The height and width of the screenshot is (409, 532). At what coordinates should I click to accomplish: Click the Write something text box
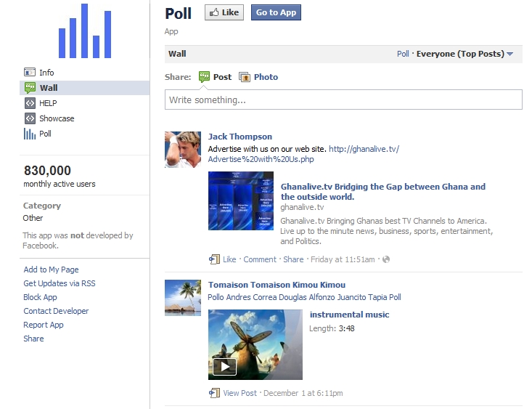[x=343, y=100]
